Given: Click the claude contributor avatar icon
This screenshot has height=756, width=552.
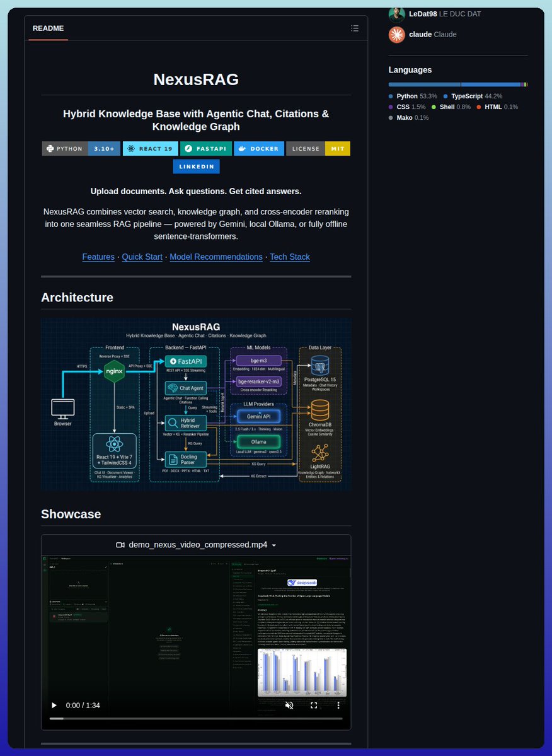Looking at the screenshot, I should click(396, 35).
